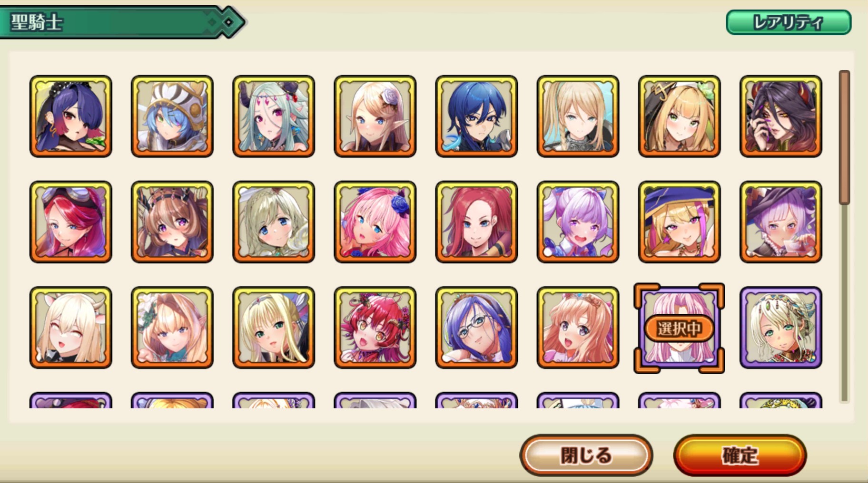
Task: Select the red-haired character wearing goggles
Action: pos(71,222)
